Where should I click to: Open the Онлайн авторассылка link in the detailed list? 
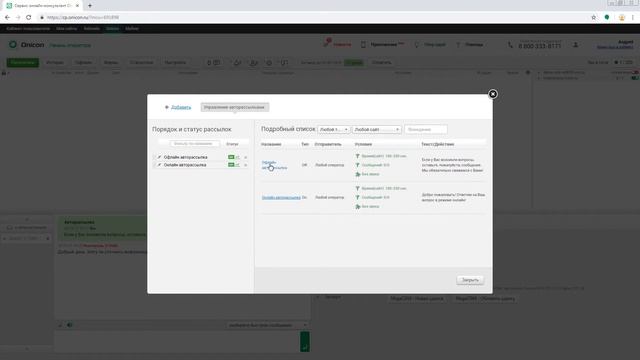pyautogui.click(x=281, y=198)
